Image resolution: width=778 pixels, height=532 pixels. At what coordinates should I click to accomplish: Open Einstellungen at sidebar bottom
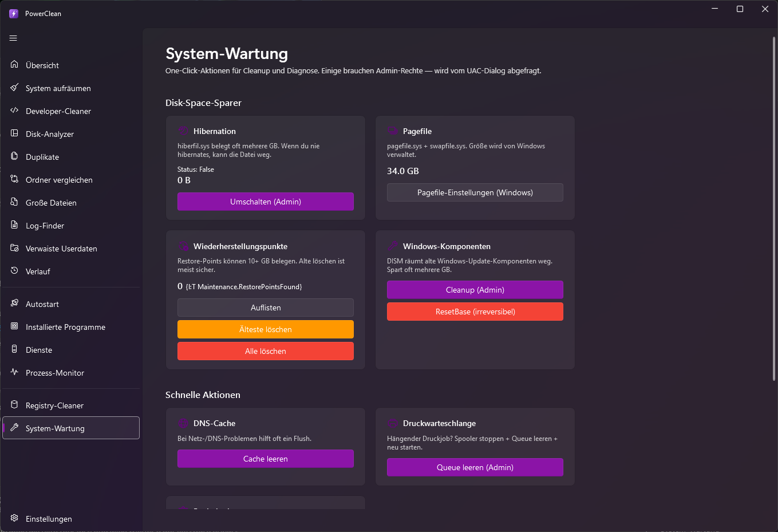[71, 519]
